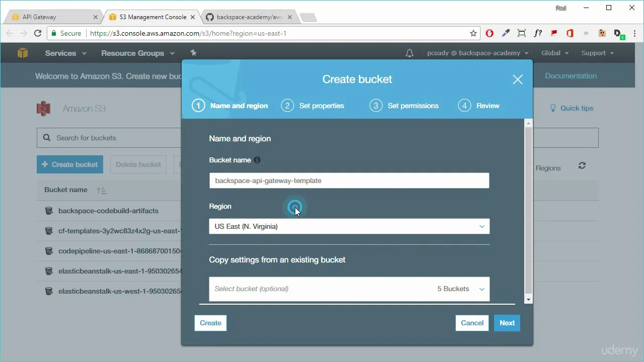The image size is (644, 362).
Task: Reload the page with the refresh button
Action: [37, 33]
